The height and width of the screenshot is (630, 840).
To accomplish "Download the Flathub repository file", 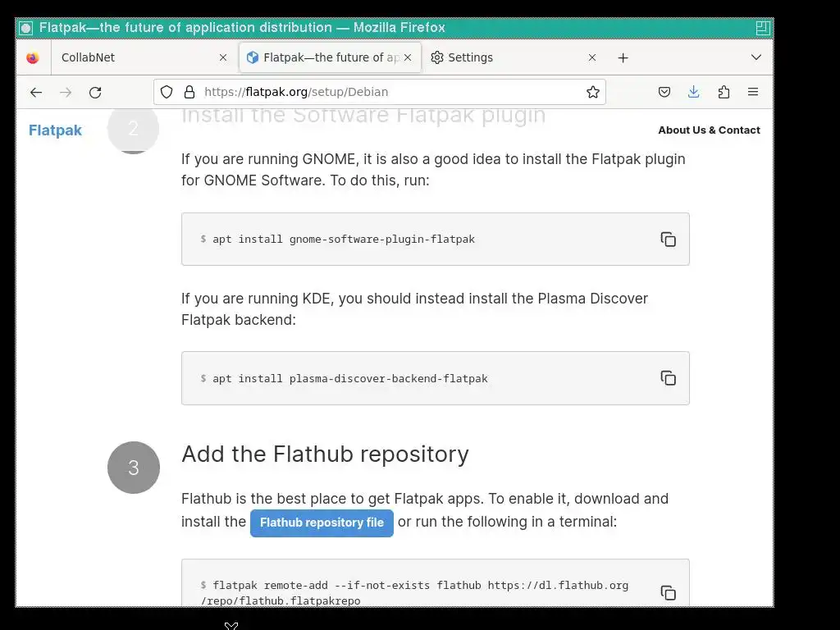I will pyautogui.click(x=322, y=523).
